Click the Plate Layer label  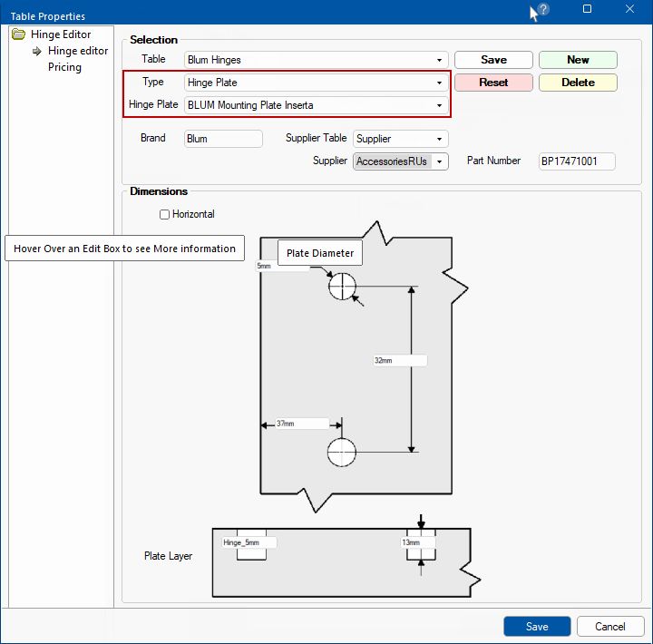click(169, 556)
